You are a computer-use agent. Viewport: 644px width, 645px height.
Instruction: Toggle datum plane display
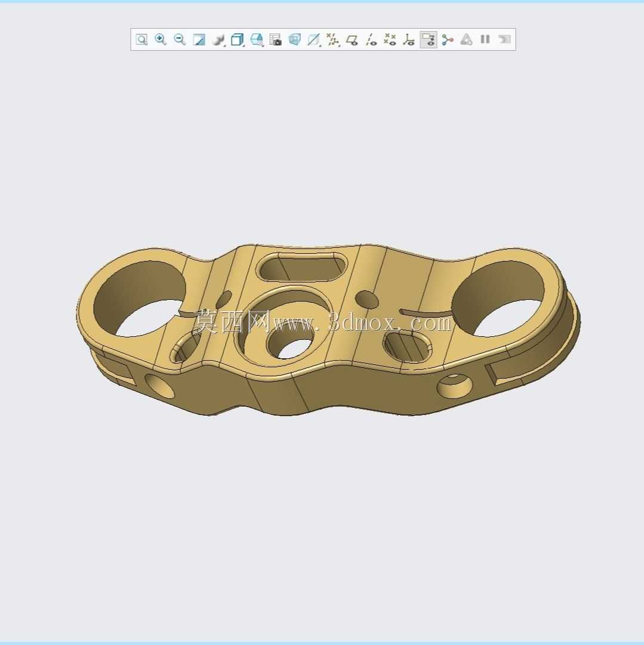coord(352,39)
